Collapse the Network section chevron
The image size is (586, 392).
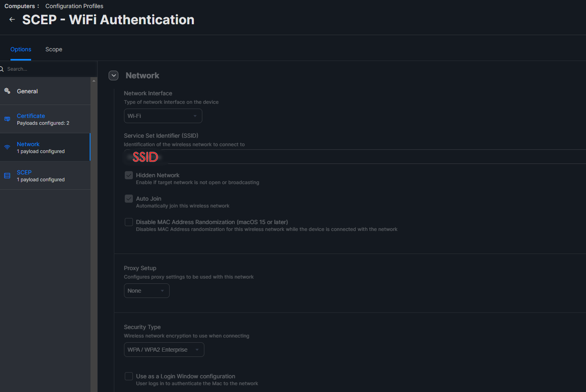pyautogui.click(x=113, y=75)
